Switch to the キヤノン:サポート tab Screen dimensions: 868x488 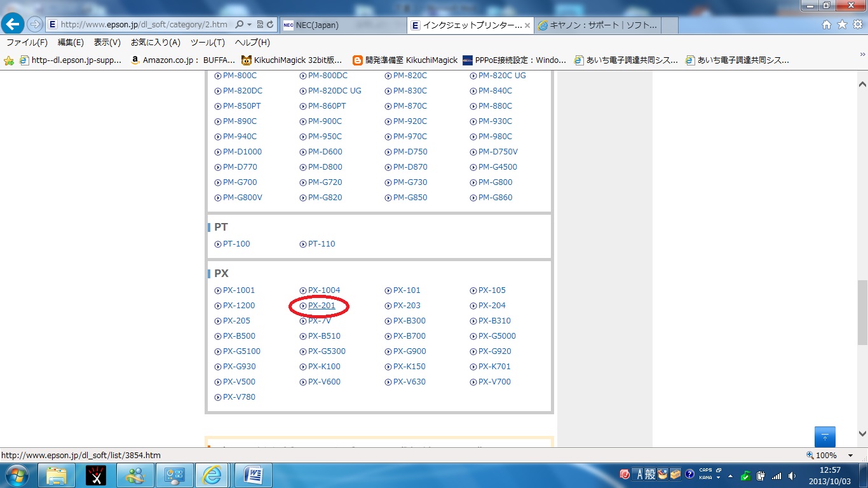pos(597,25)
